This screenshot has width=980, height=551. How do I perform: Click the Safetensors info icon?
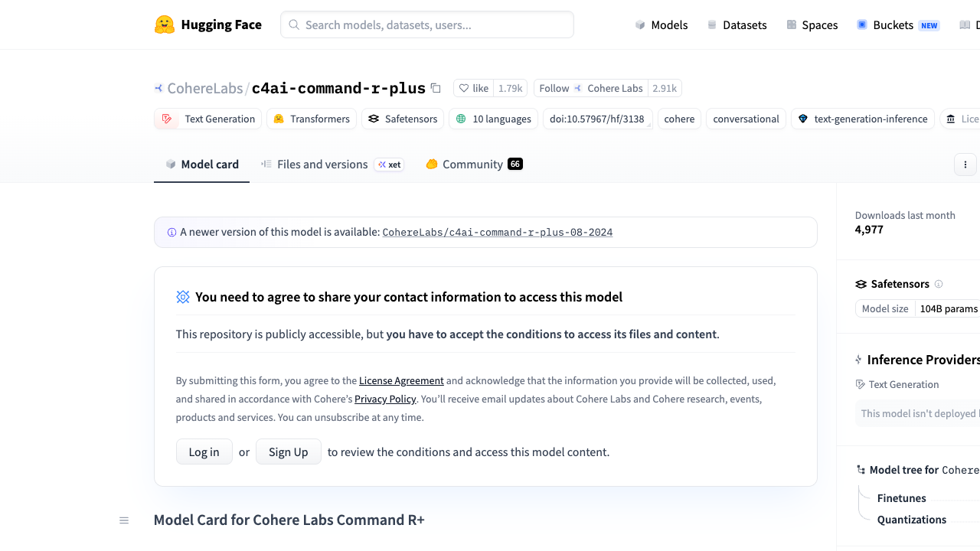coord(939,284)
